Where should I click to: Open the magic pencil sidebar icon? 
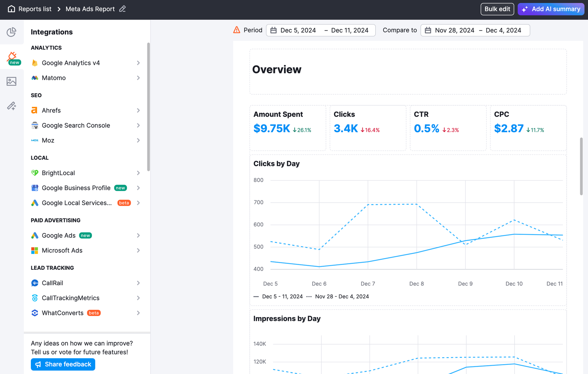coord(11,106)
